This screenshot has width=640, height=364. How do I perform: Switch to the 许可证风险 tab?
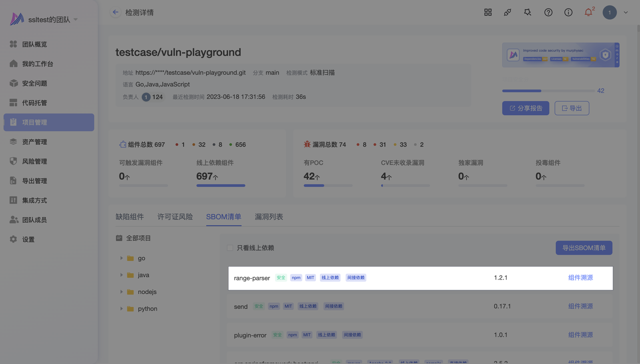point(175,217)
